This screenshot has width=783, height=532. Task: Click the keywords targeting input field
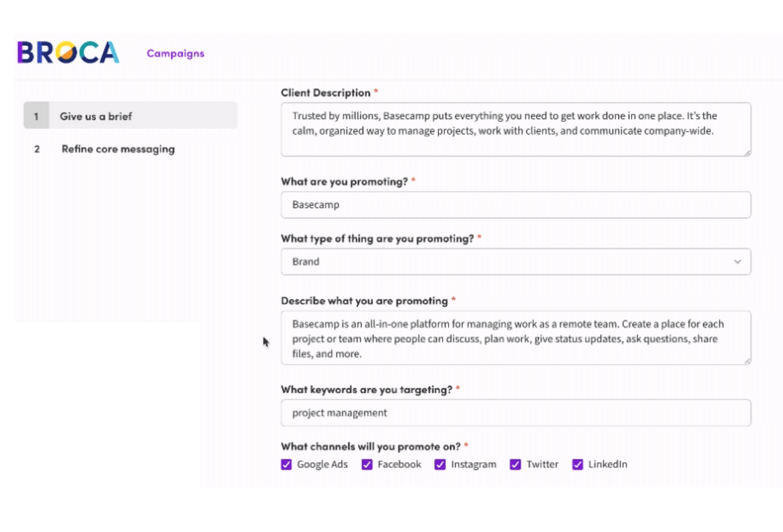515,413
